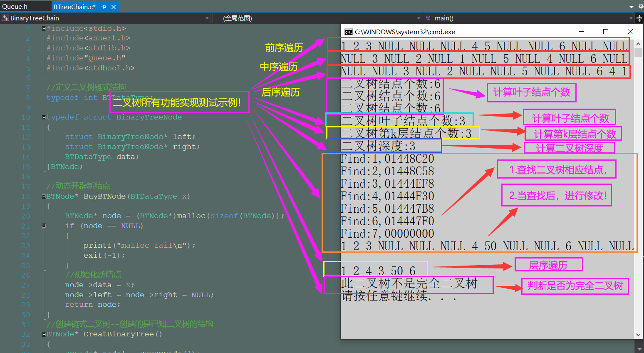Click the C:\WINDOWS\system32\cmd.exe title bar

tap(405, 32)
